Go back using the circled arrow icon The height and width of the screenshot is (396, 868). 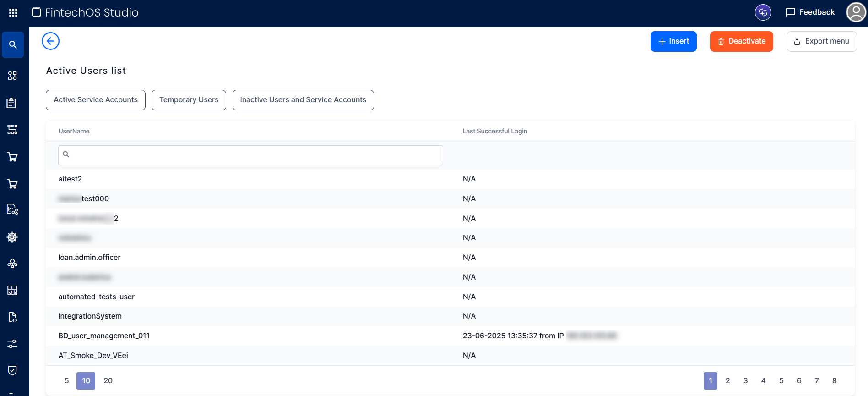pyautogui.click(x=50, y=41)
